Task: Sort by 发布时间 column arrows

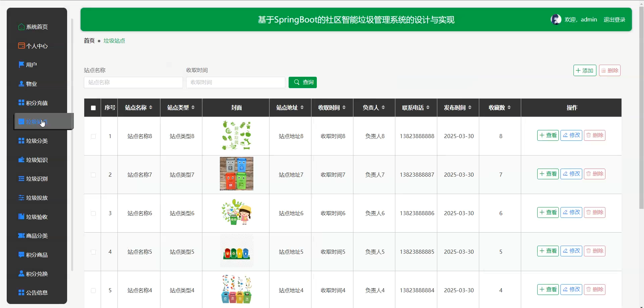Action: coord(470,108)
